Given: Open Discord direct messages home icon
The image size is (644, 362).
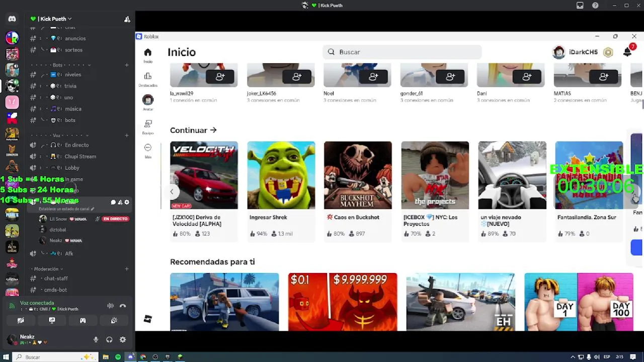Looking at the screenshot, I should 12,19.
